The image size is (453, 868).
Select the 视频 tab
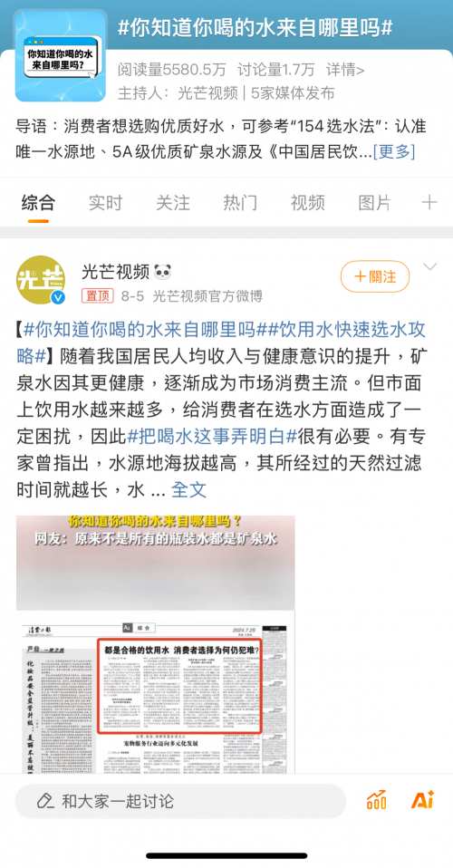pos(307,203)
